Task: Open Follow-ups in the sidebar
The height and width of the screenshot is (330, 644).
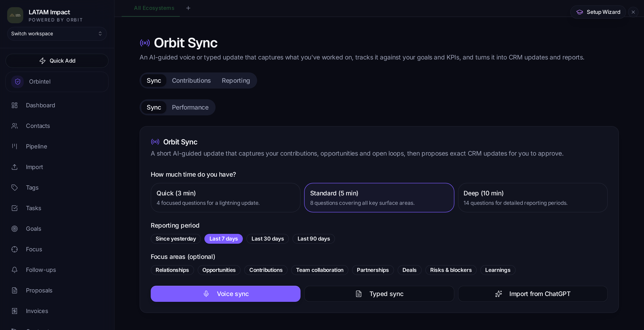Action: (x=57, y=270)
